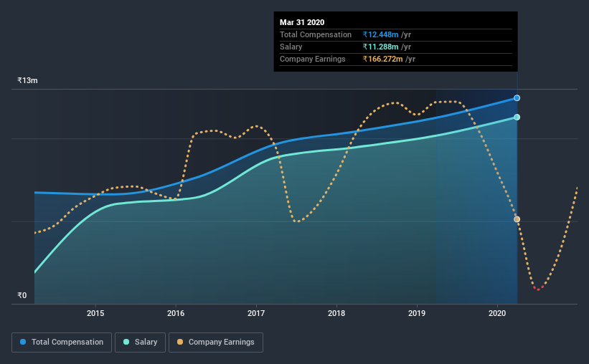Click the tooltip Total Compensation row label
This screenshot has width=589, height=364.
tap(316, 34)
